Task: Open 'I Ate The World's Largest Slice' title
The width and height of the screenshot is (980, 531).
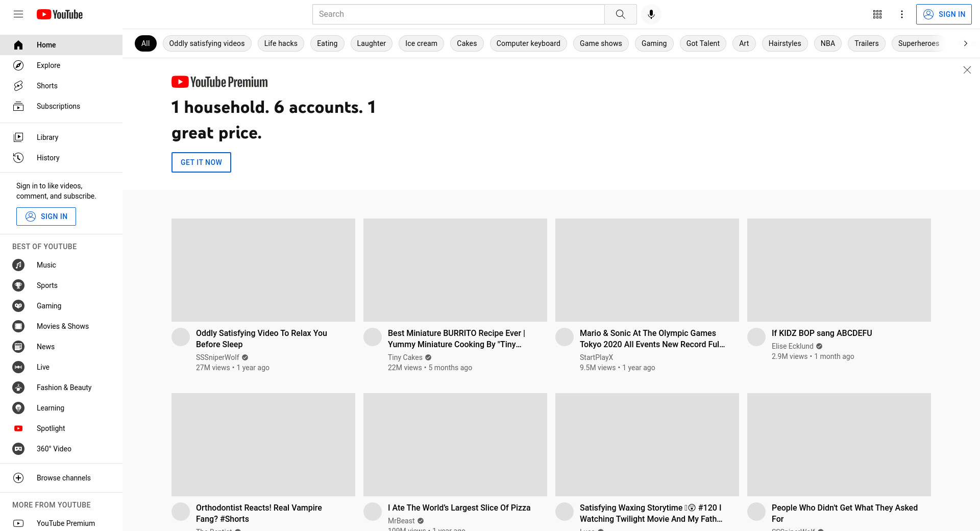Action: click(x=459, y=508)
